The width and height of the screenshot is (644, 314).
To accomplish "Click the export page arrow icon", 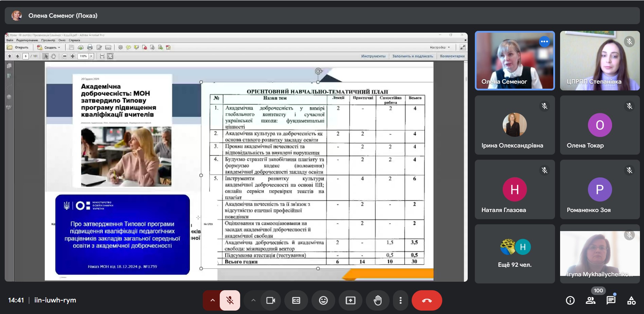I will (x=160, y=47).
